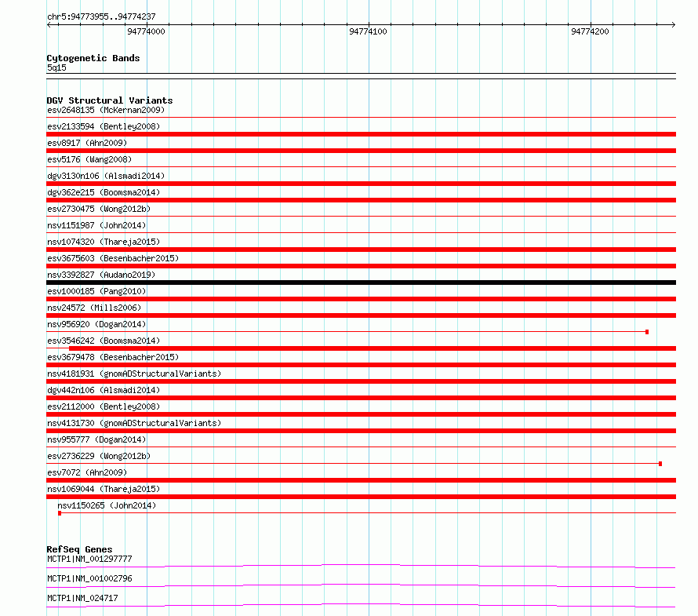Click the Cytogenetic Bands track heading

click(93, 58)
